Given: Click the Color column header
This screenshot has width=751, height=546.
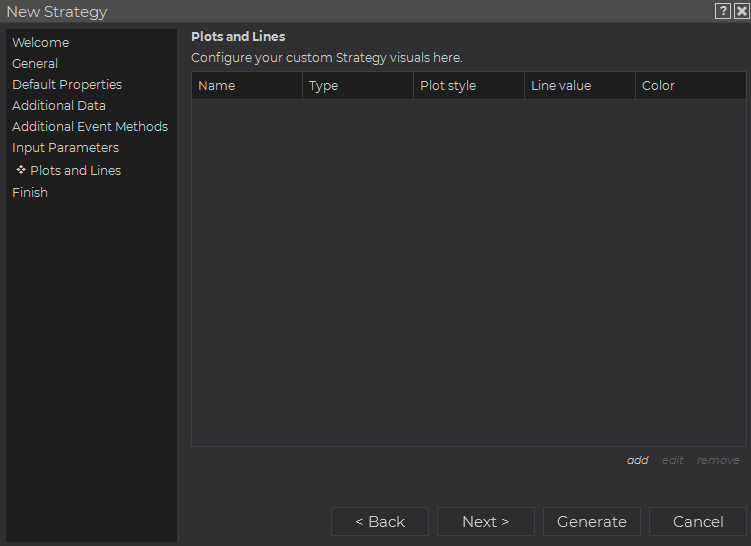Looking at the screenshot, I should tap(691, 86).
